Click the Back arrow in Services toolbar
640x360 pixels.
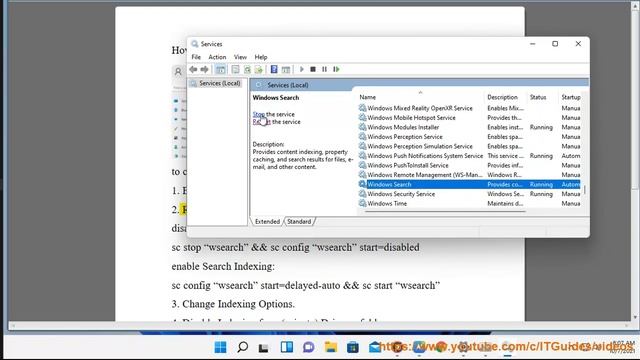[x=193, y=69]
